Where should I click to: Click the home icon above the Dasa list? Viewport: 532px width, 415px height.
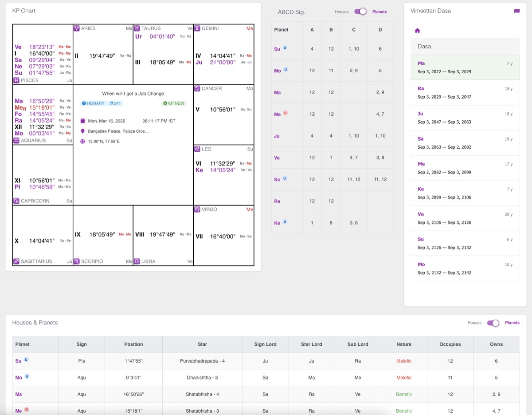[x=417, y=31]
